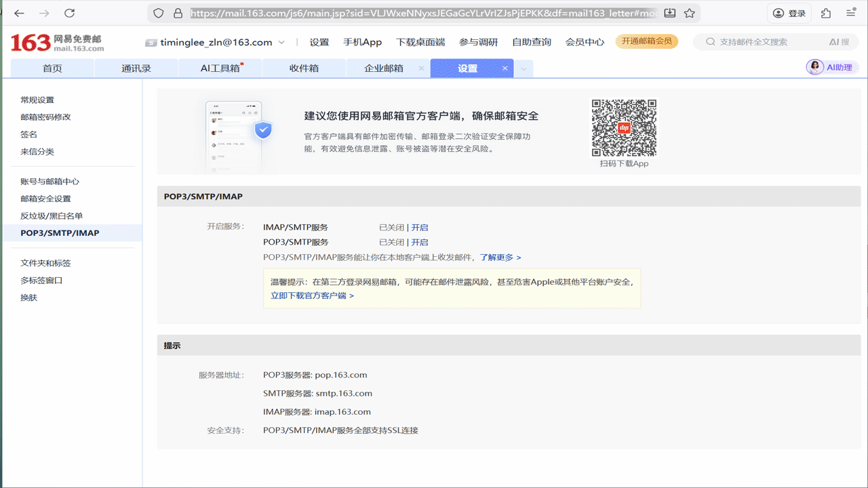The image size is (868, 488).
Task: Click the AI助理 avatar button
Action: [832, 67]
